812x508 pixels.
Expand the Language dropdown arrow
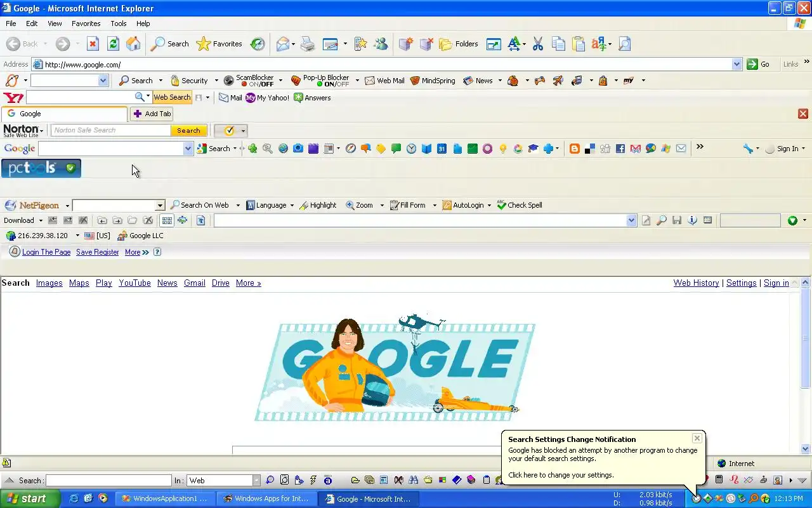tap(292, 205)
